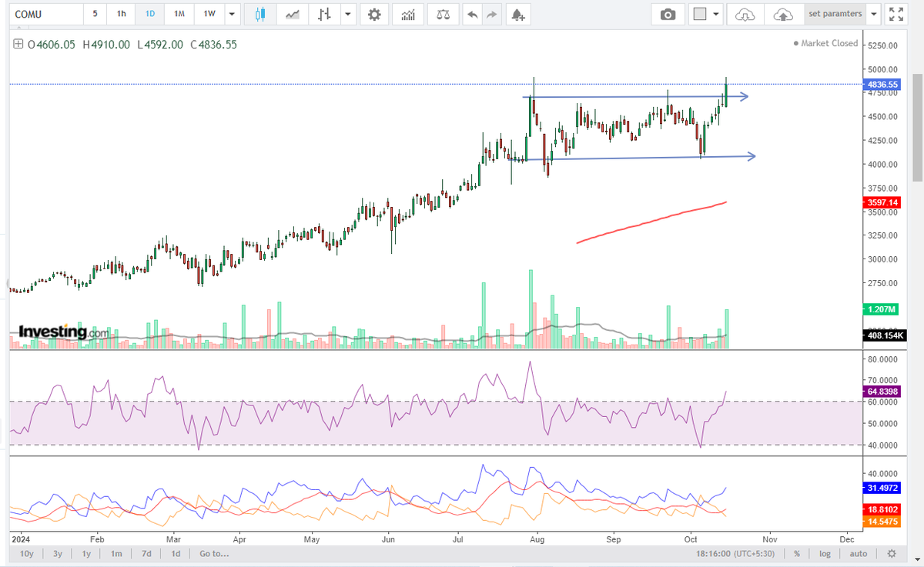Open the Go to... date picker

(x=214, y=554)
